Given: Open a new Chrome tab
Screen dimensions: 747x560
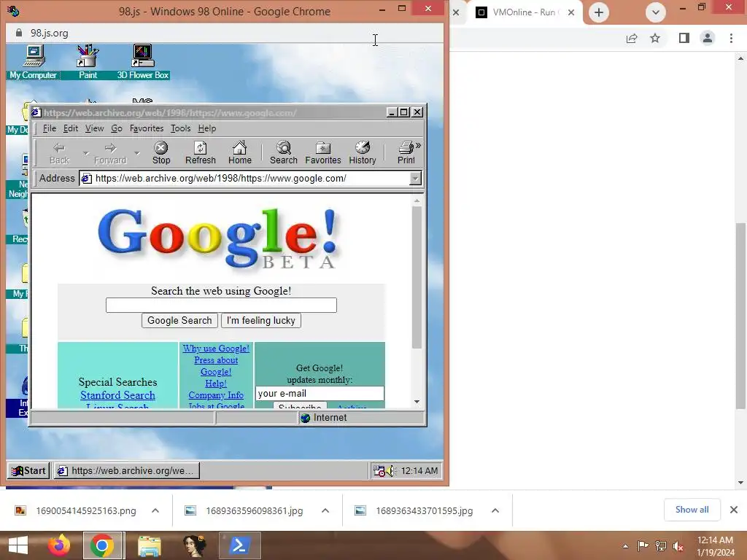Looking at the screenshot, I should tap(599, 12).
